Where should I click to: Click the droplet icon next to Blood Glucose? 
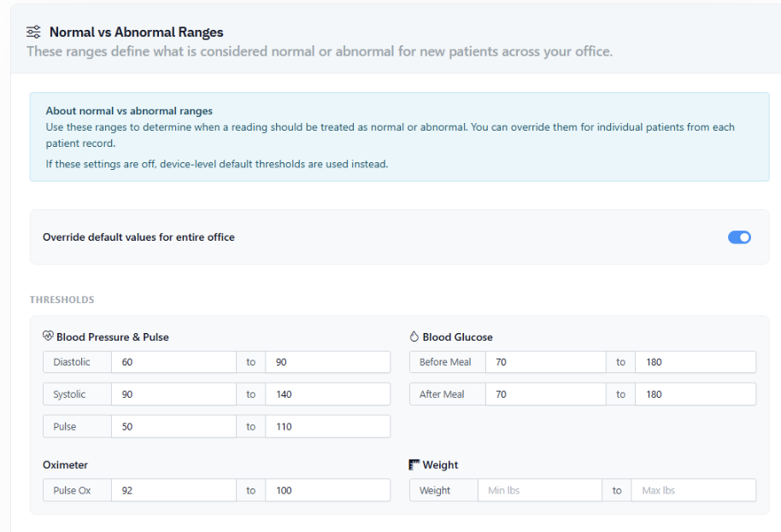(414, 336)
